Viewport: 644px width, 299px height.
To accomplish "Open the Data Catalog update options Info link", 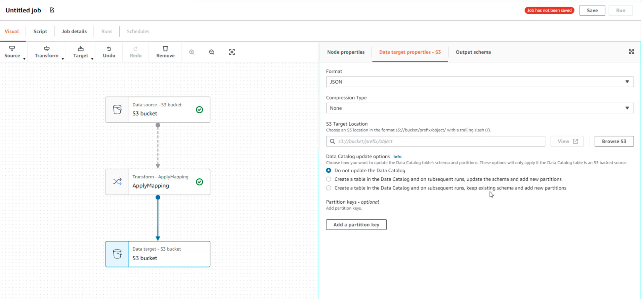I will [397, 157].
